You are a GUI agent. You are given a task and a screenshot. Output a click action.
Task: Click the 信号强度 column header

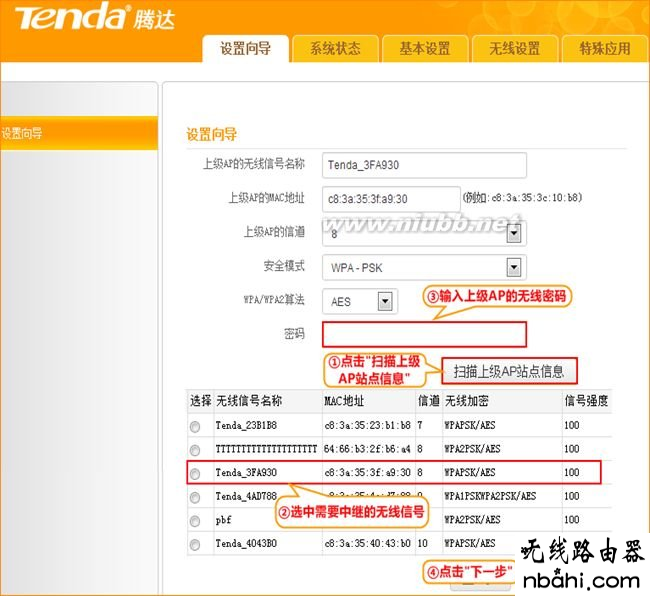pyautogui.click(x=586, y=401)
